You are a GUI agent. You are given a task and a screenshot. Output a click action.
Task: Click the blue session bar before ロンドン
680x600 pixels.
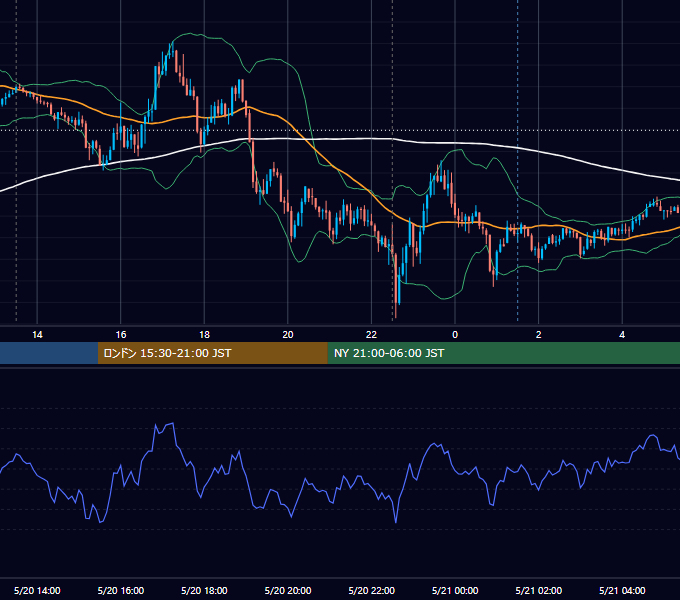coord(49,353)
